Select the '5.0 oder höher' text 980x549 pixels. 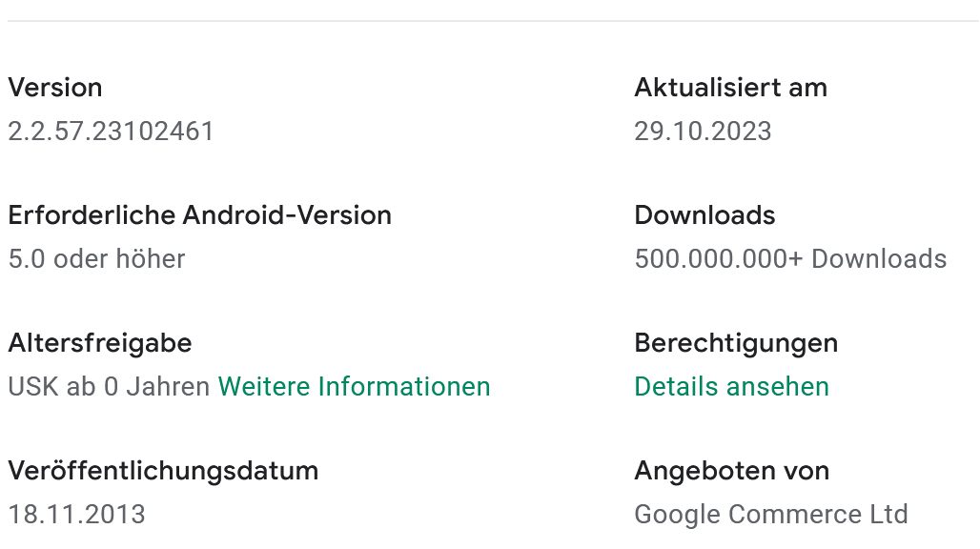click(96, 259)
